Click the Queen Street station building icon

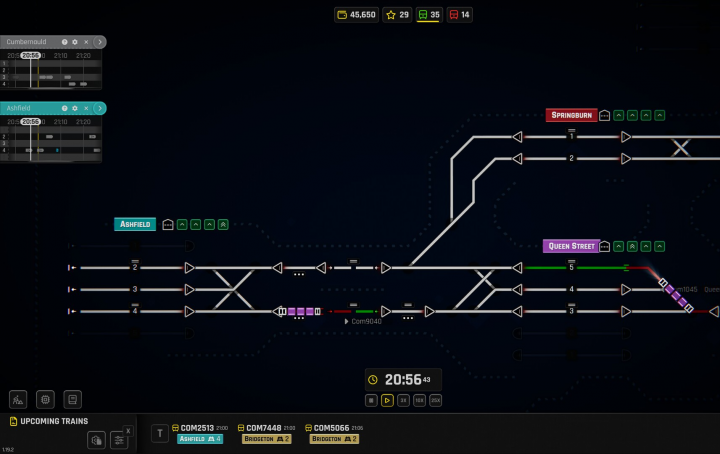pyautogui.click(x=607, y=246)
